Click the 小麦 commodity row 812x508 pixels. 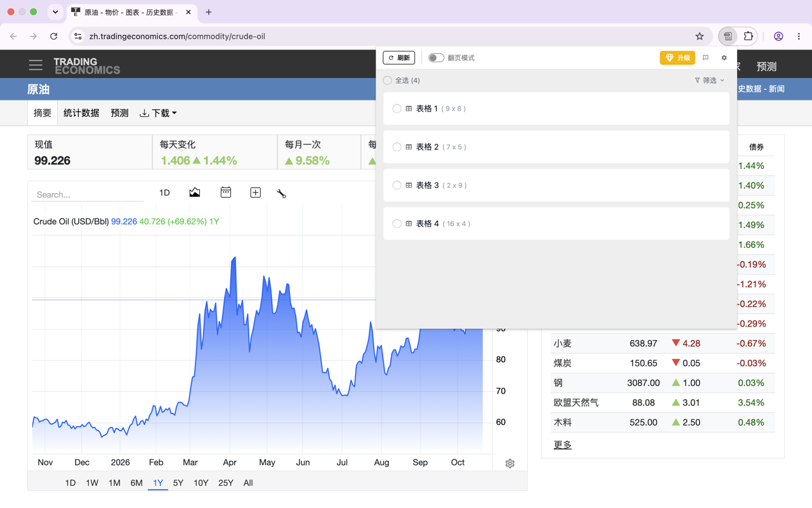(x=662, y=344)
